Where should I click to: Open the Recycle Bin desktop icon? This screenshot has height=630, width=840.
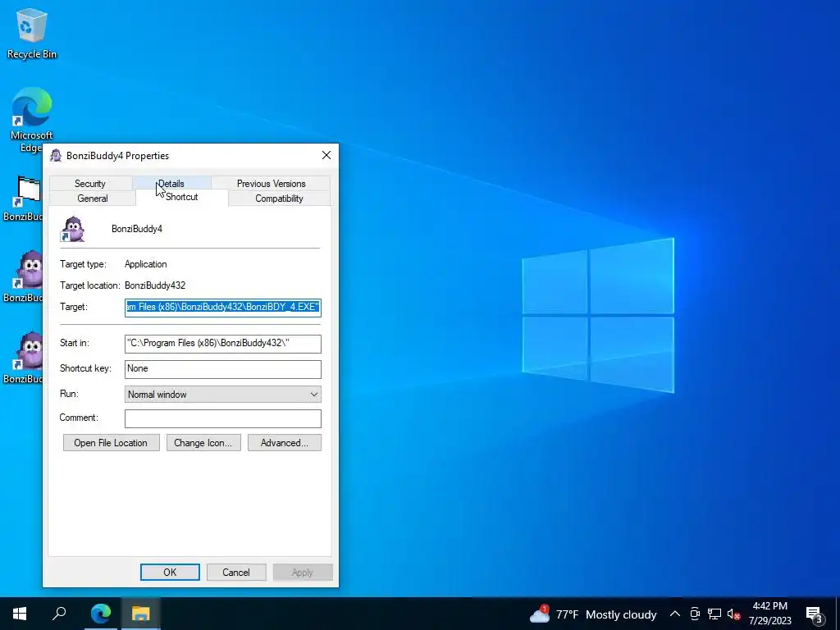[x=32, y=33]
